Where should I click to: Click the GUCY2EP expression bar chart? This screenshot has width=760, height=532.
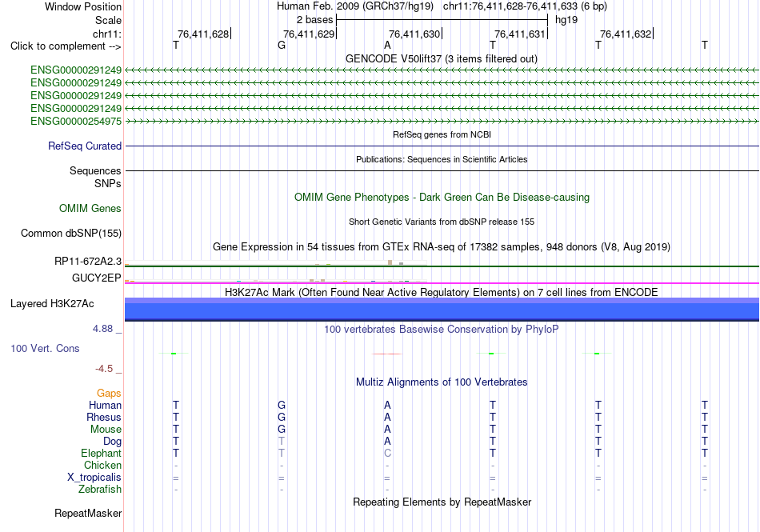[276, 280]
